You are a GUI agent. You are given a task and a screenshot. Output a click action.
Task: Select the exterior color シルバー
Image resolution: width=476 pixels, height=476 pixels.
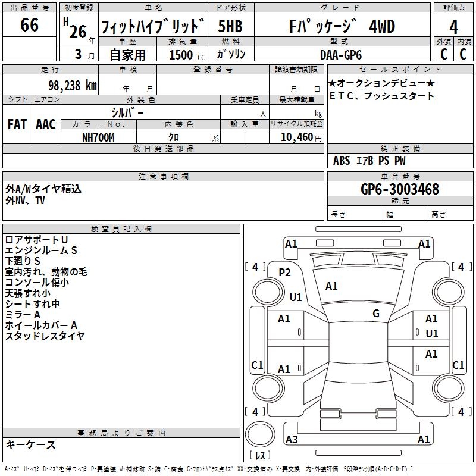[x=127, y=112]
